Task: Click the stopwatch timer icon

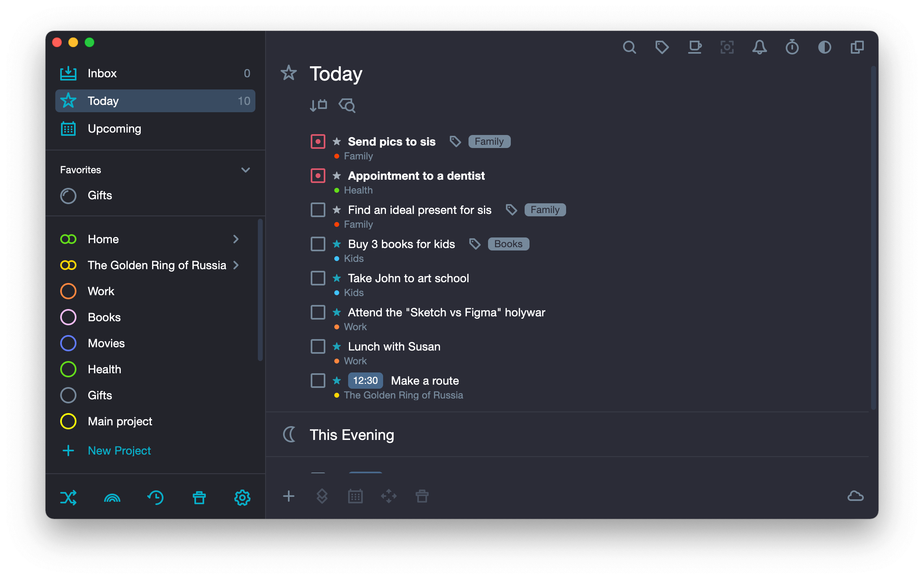Action: (x=792, y=48)
